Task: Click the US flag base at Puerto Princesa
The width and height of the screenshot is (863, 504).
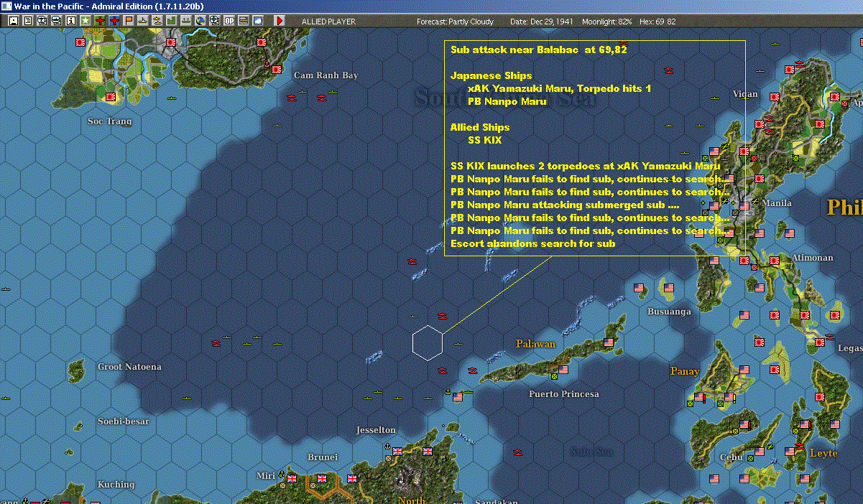Action: (x=563, y=370)
